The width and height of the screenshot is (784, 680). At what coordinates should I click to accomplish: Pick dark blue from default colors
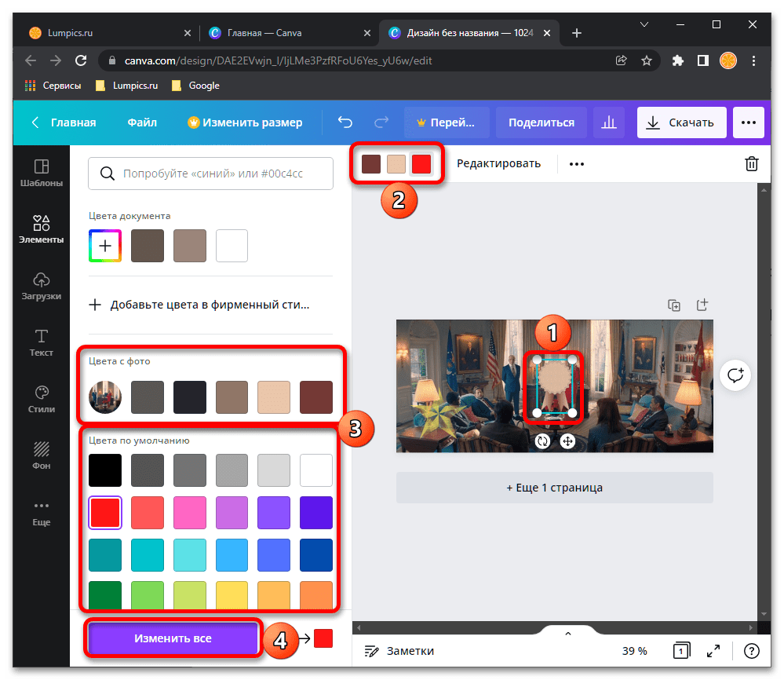[316, 555]
